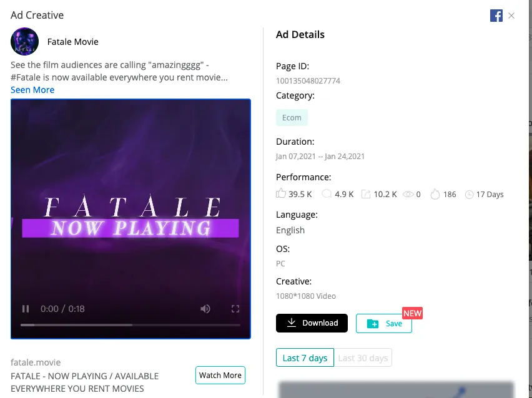Pause the video playback
Viewport: 532px width, 398px height.
26,309
